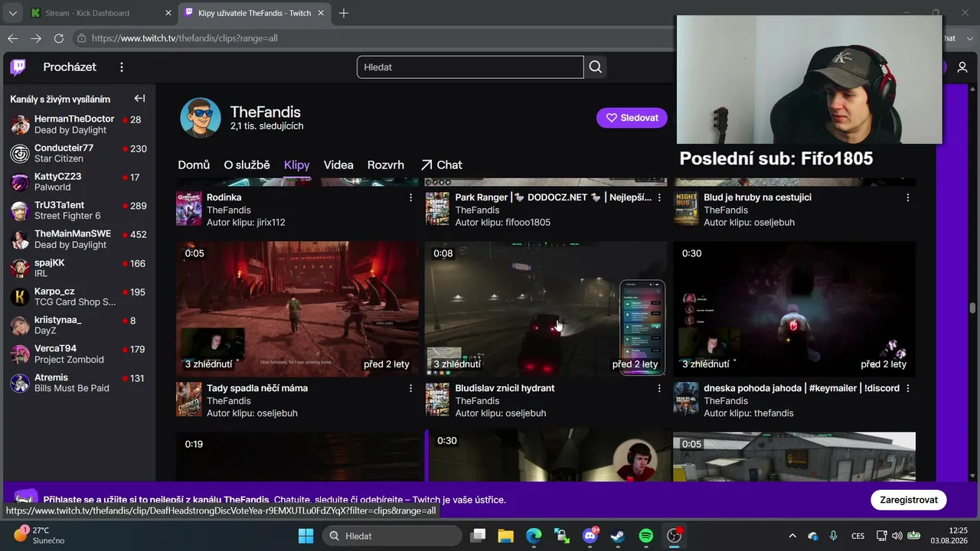The width and height of the screenshot is (980, 551).
Task: Click clip author link jirix112
Action: coord(267,223)
